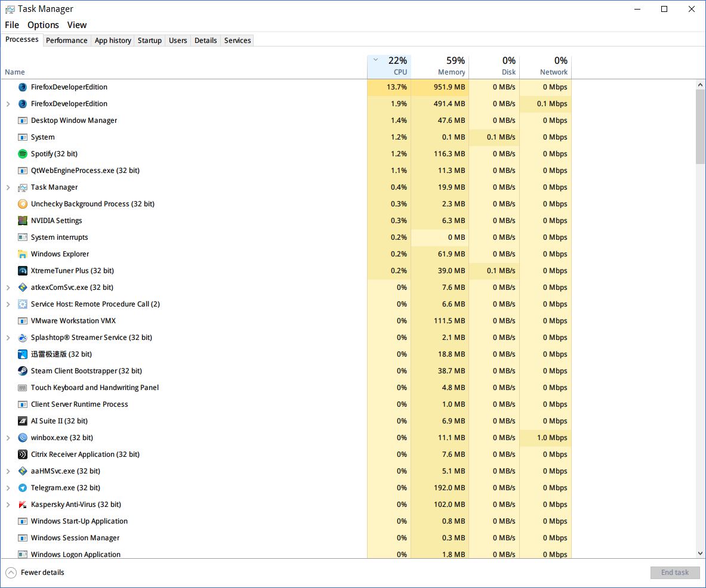Select the System process row
Image resolution: width=706 pixels, height=588 pixels.
[x=286, y=137]
